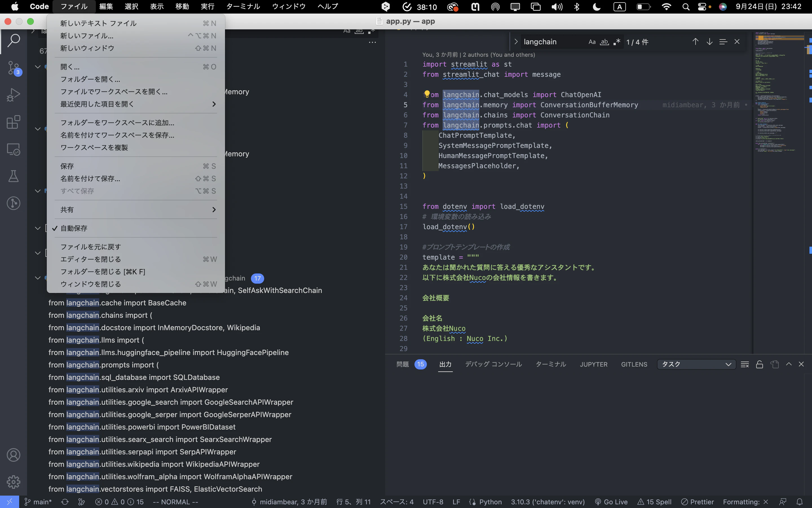This screenshot has width=812, height=508.
Task: Open Run and Debug view
Action: (14, 95)
